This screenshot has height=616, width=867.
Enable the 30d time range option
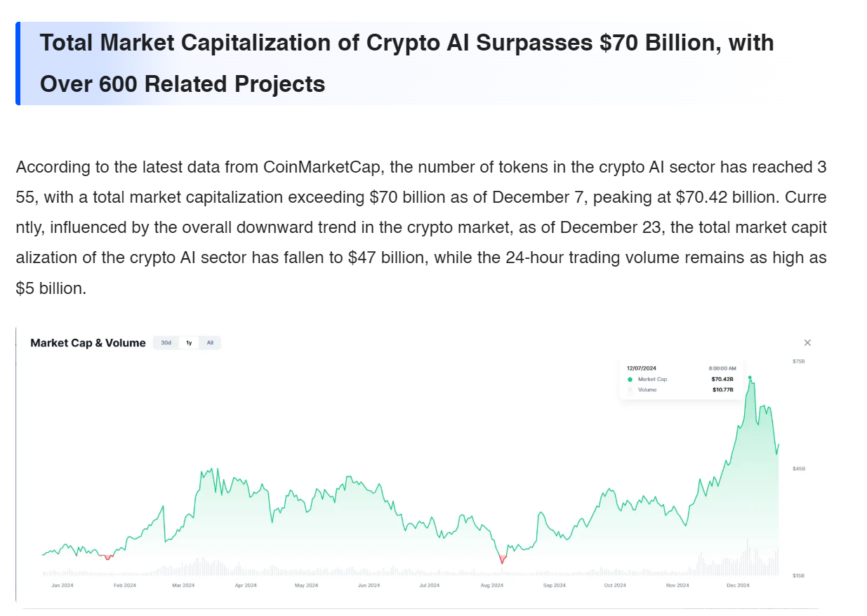166,342
